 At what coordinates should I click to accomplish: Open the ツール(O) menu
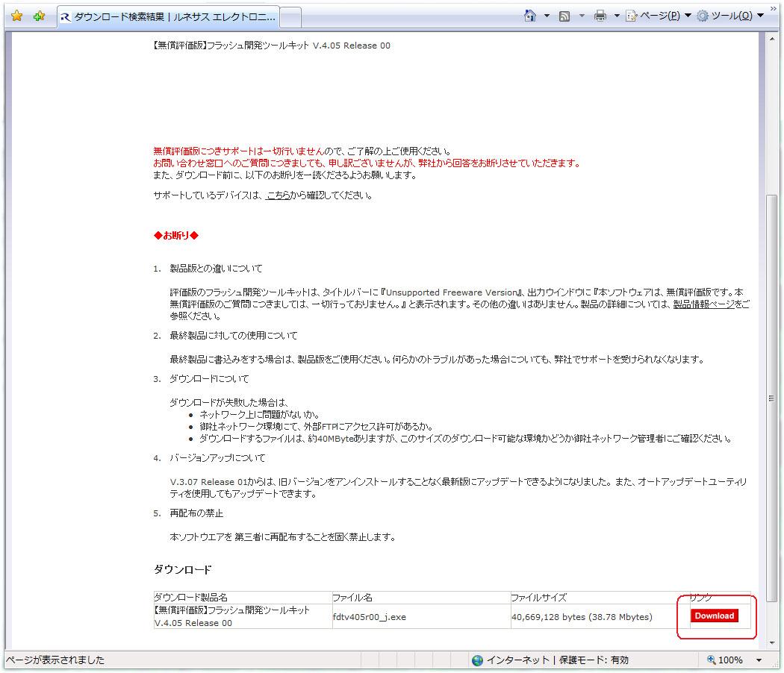(x=730, y=16)
